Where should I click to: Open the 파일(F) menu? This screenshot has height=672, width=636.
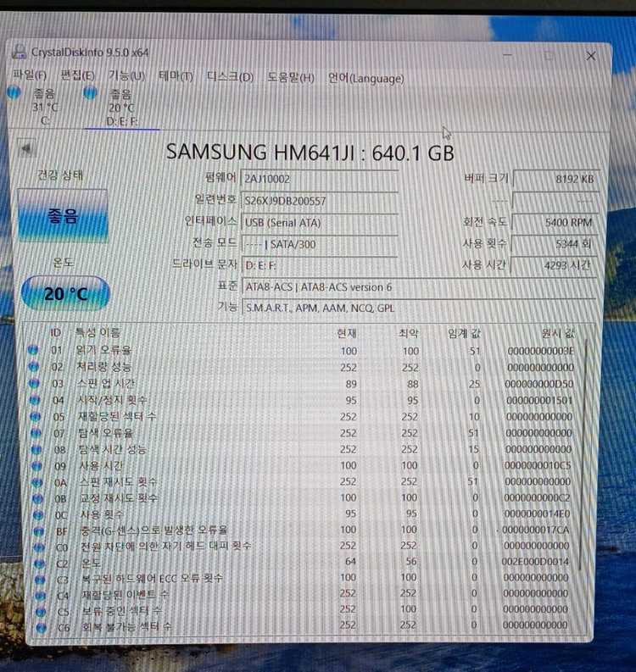(x=29, y=75)
